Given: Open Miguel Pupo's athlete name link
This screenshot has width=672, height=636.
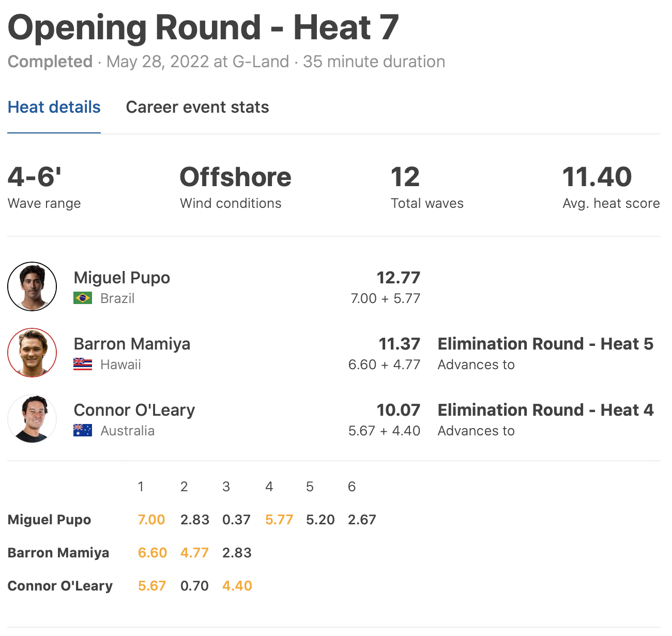Looking at the screenshot, I should pyautogui.click(x=122, y=278).
